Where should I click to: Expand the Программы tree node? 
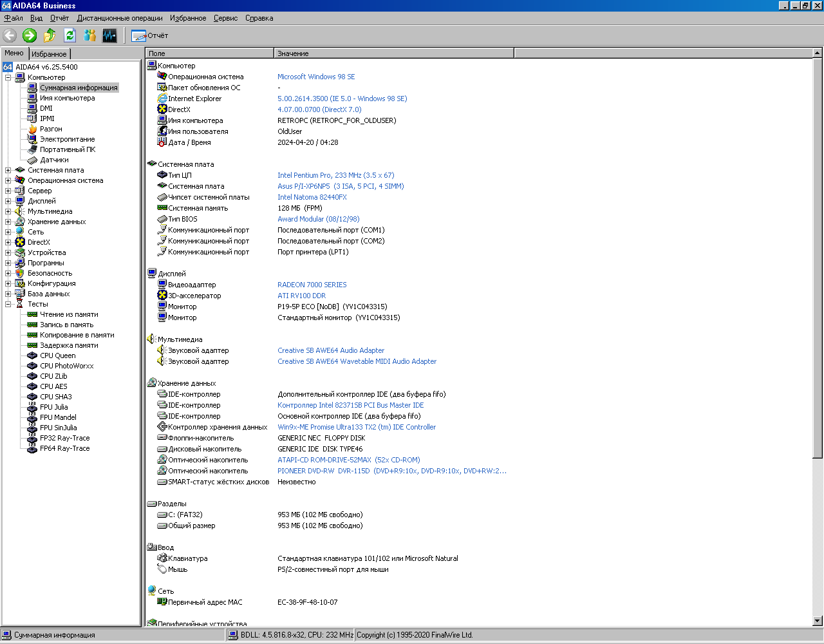point(8,263)
